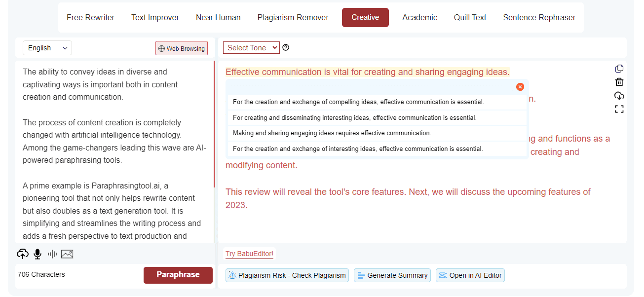644x297 pixels.
Task: Download the paraphrased result
Action: point(619,96)
